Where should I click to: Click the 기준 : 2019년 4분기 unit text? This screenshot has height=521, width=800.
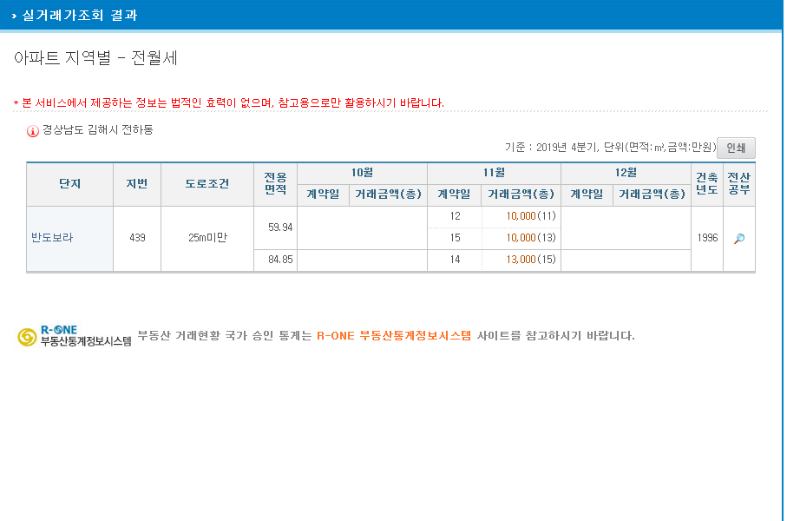pos(610,147)
